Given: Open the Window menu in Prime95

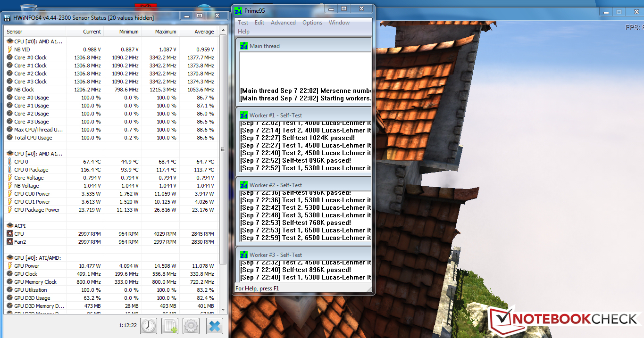Looking at the screenshot, I should (339, 23).
